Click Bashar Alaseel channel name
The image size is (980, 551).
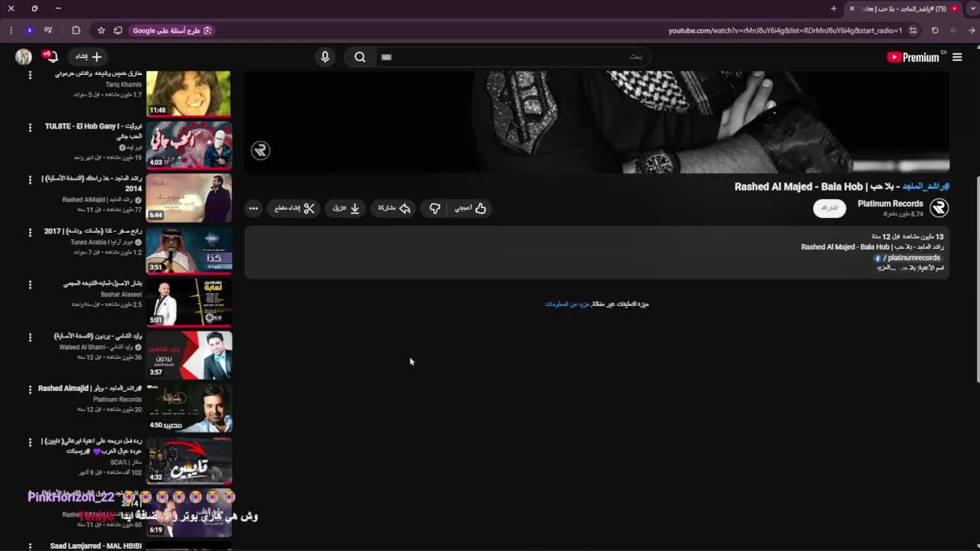pos(121,295)
